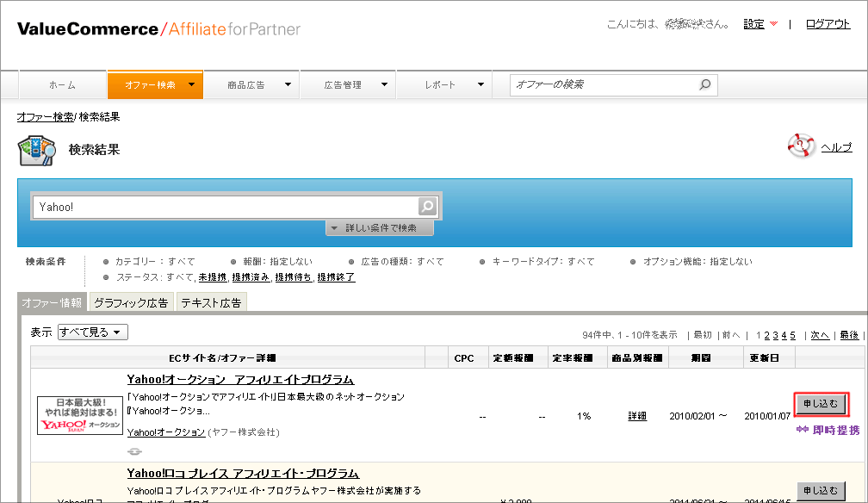Click the search results envelope icon

coord(37,150)
